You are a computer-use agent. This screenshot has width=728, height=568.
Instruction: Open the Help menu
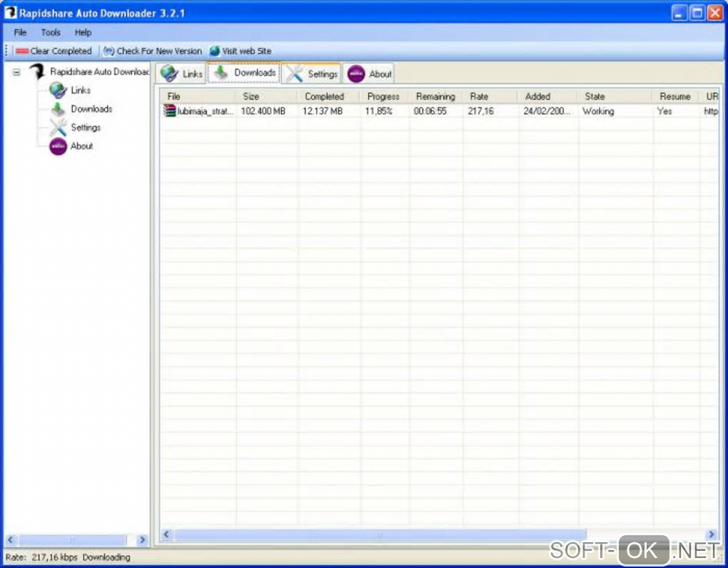(83, 33)
